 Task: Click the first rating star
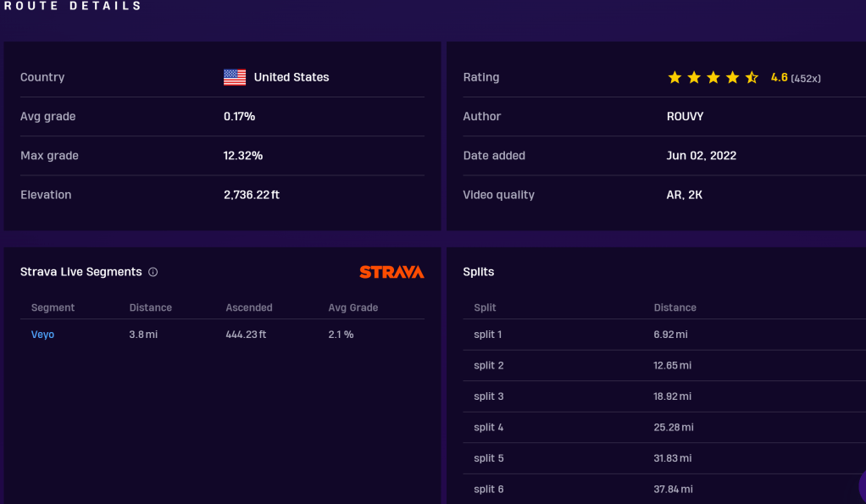pyautogui.click(x=674, y=77)
